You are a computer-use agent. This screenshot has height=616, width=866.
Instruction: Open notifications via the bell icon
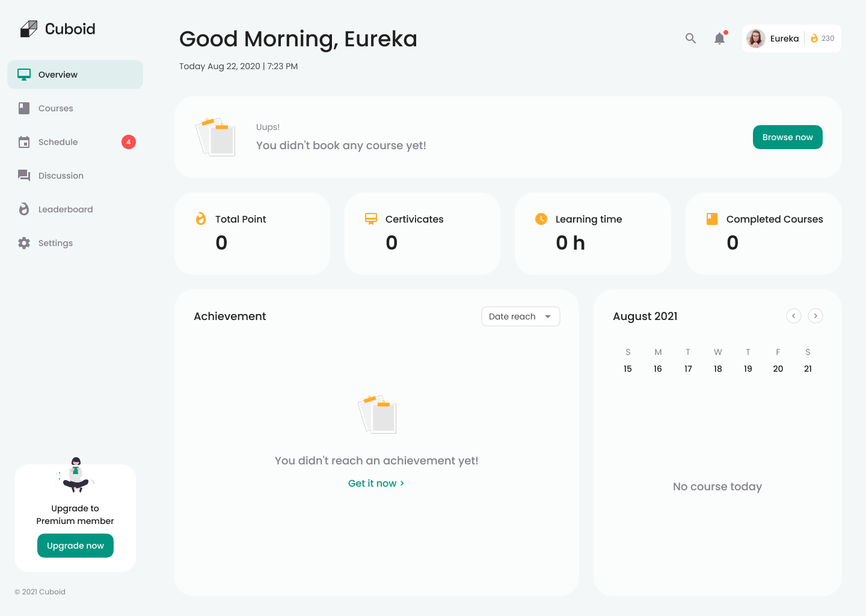(x=719, y=38)
